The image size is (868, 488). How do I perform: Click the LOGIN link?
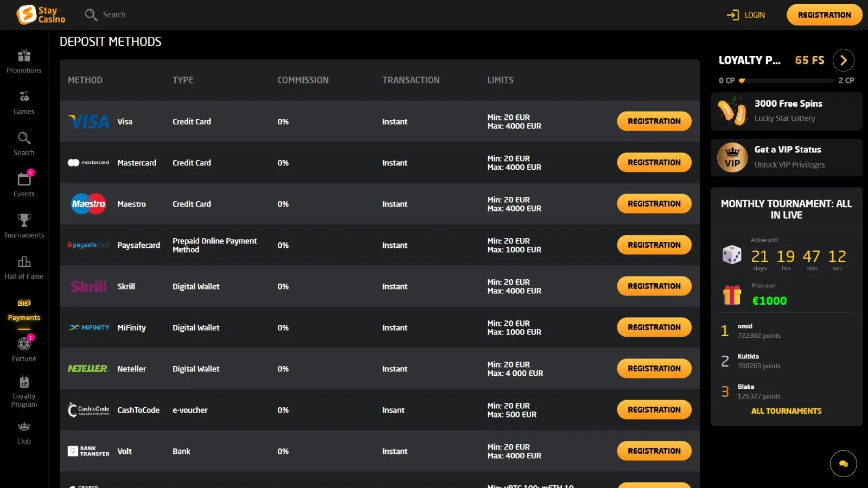(746, 15)
